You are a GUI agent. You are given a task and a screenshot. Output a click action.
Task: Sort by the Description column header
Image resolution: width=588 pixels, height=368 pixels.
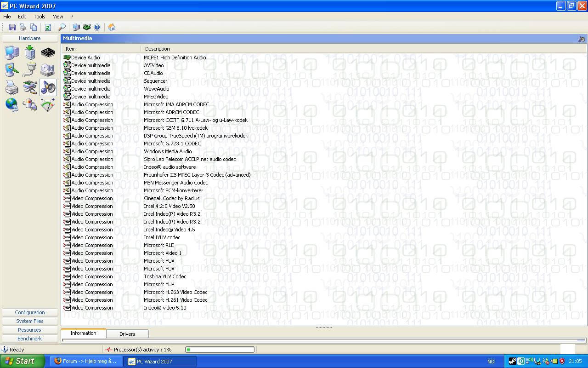[364, 49]
